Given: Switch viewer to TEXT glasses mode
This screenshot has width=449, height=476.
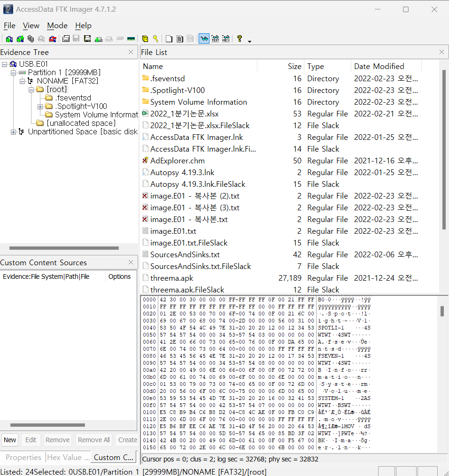Looking at the screenshot, I should 215,38.
